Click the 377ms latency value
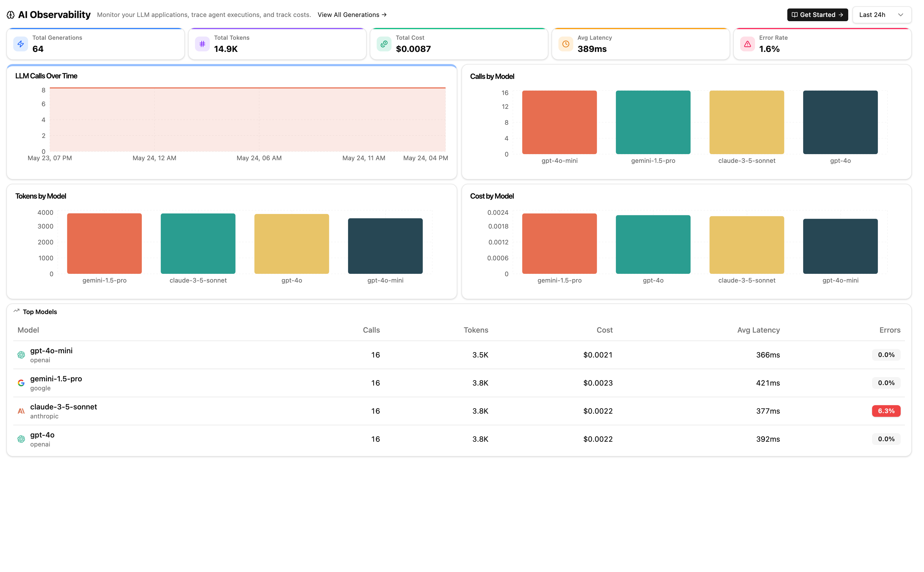This screenshot has height=572, width=924. [768, 411]
